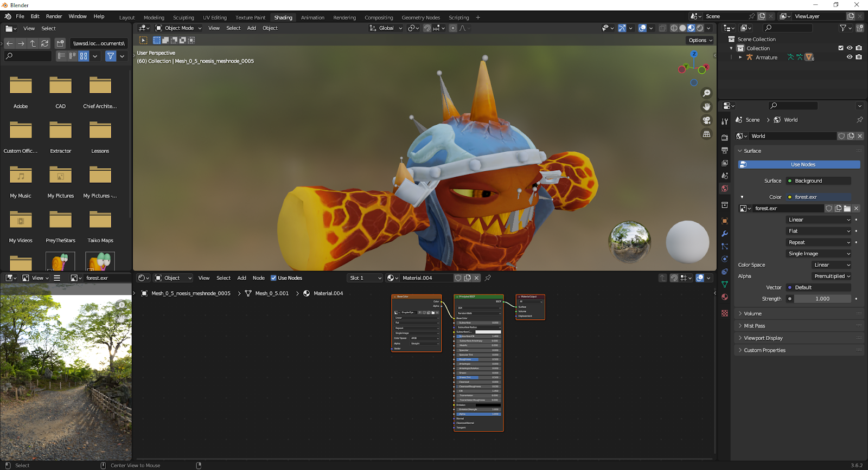Switch to the Sculpting workspace tab
The width and height of the screenshot is (868, 470).
pos(183,17)
